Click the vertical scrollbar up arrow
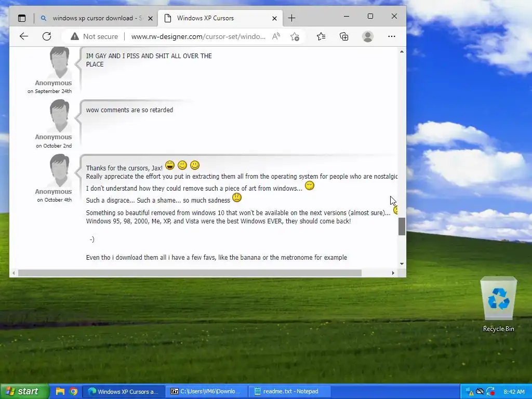 [402, 51]
